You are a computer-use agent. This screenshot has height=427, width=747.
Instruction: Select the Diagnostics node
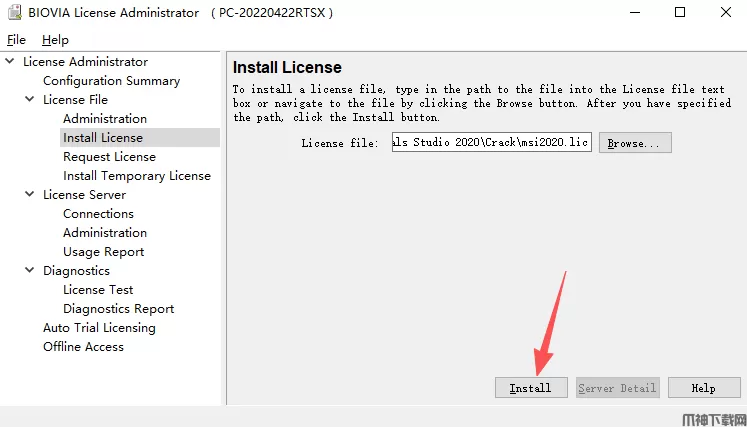[76, 271]
